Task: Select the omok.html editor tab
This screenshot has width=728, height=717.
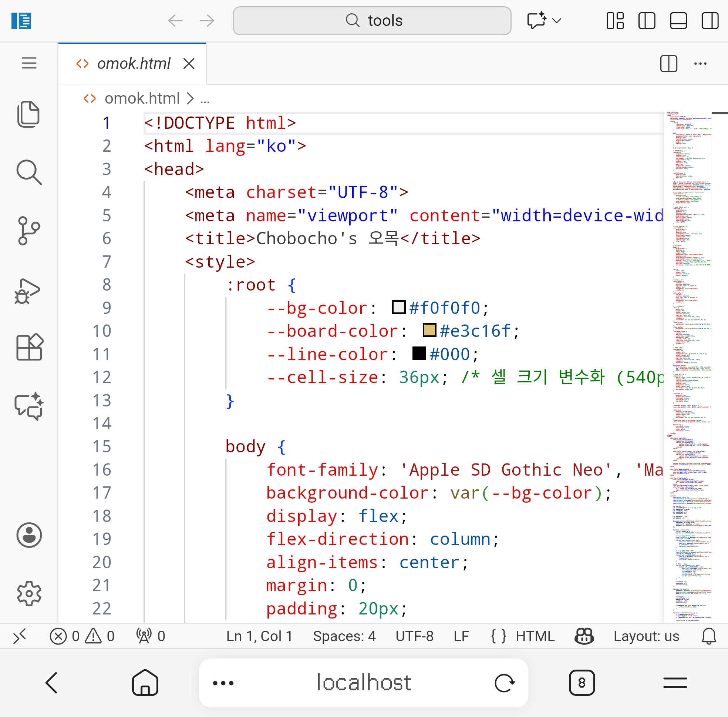Action: [133, 64]
